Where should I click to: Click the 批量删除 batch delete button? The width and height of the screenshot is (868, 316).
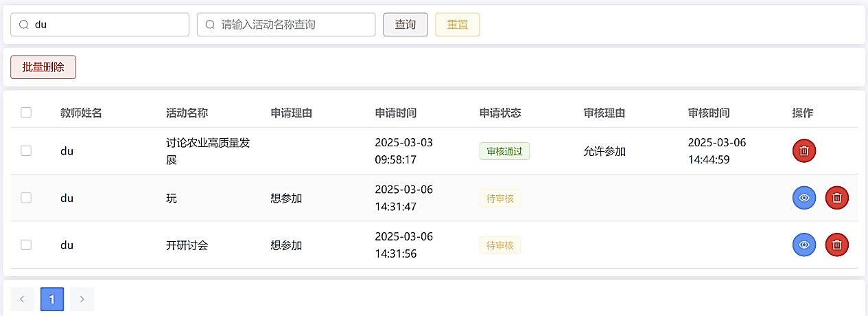[43, 67]
